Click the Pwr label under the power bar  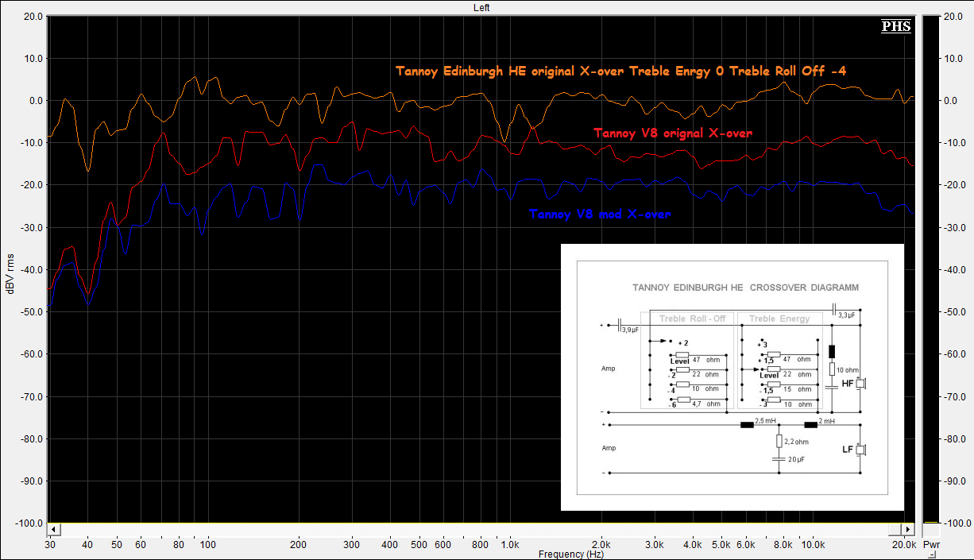(930, 546)
